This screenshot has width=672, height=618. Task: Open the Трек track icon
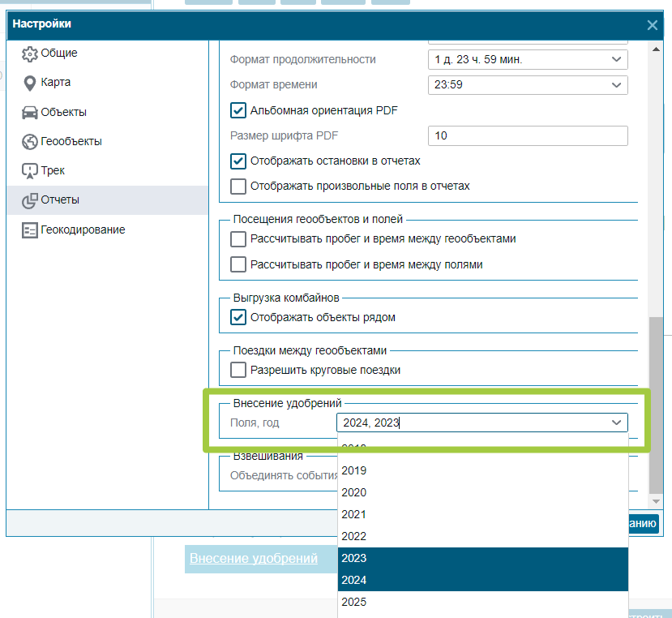pos(29,170)
